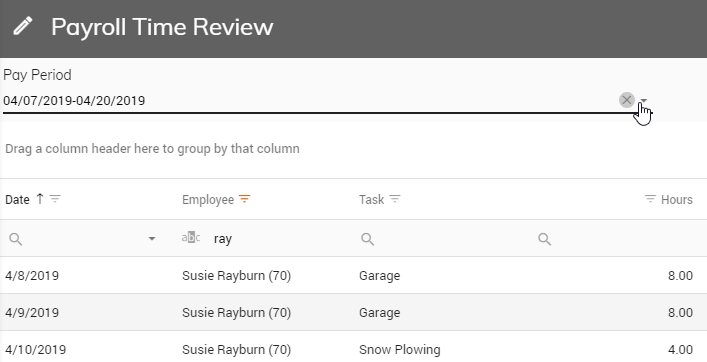Sort by the Employee column header
This screenshot has height=362, width=707.
coord(208,200)
